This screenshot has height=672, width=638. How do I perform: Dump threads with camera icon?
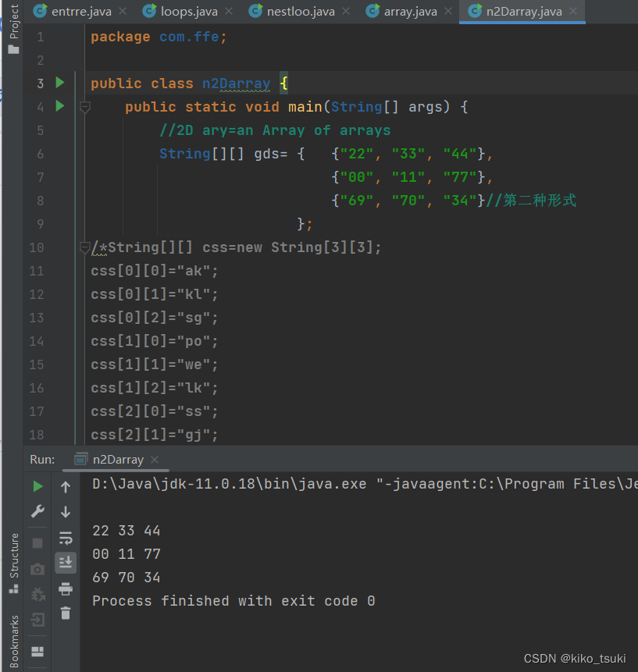point(37,569)
